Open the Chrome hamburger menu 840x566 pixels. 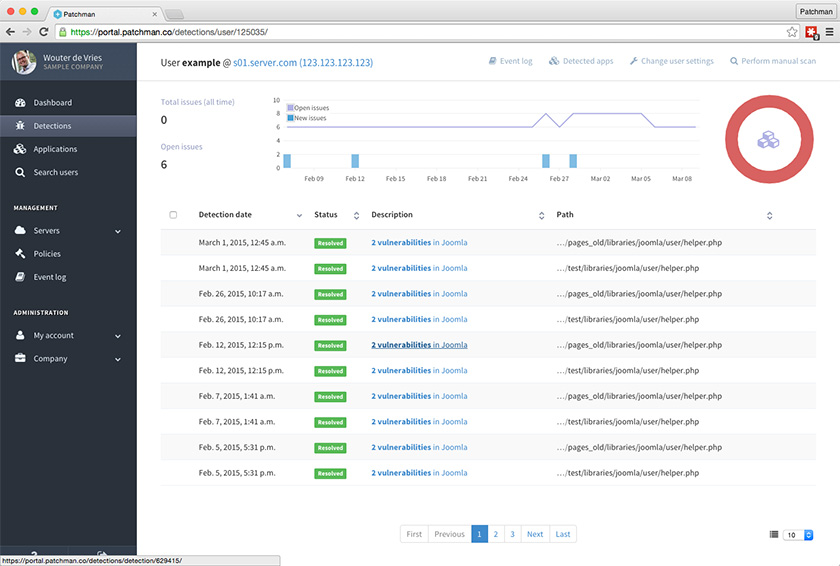[x=829, y=31]
